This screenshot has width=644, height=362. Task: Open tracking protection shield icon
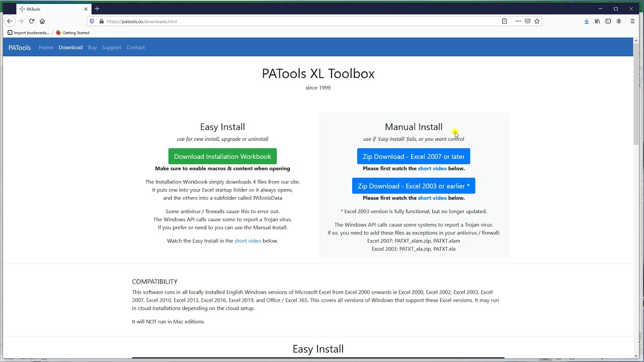(x=92, y=21)
